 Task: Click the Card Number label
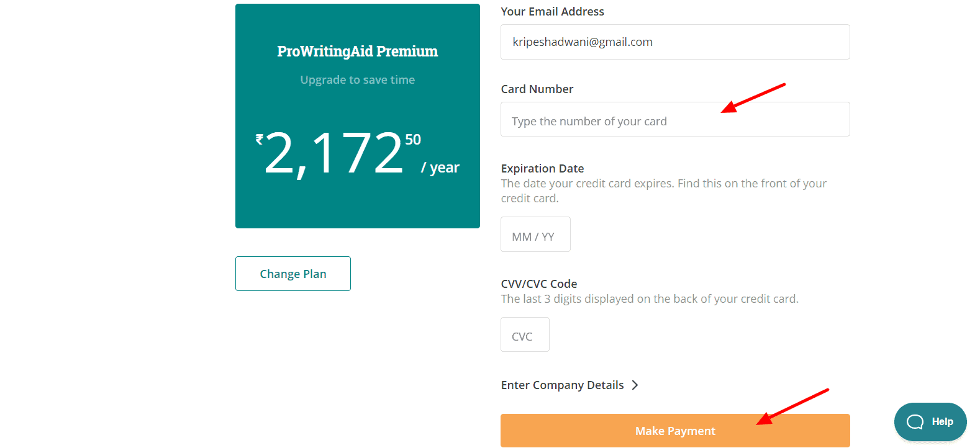pos(537,89)
